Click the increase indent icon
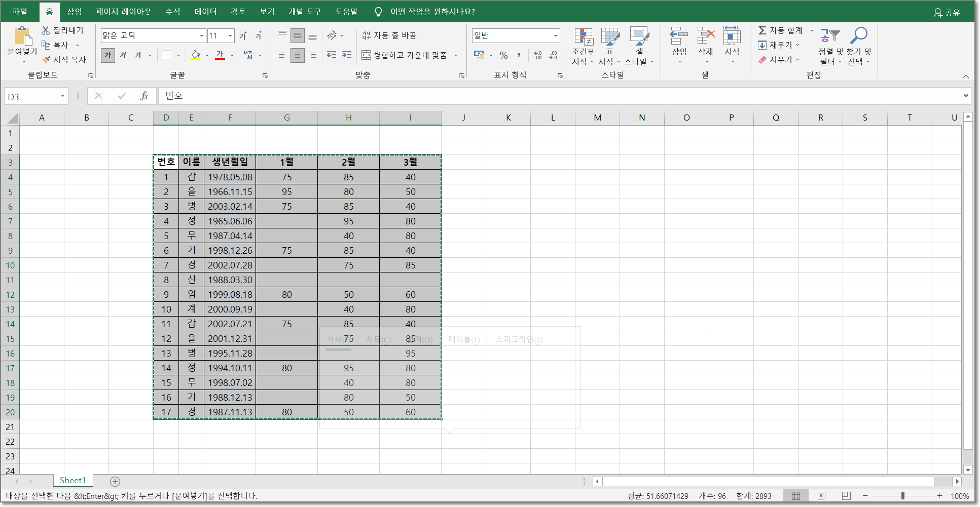 (x=347, y=55)
